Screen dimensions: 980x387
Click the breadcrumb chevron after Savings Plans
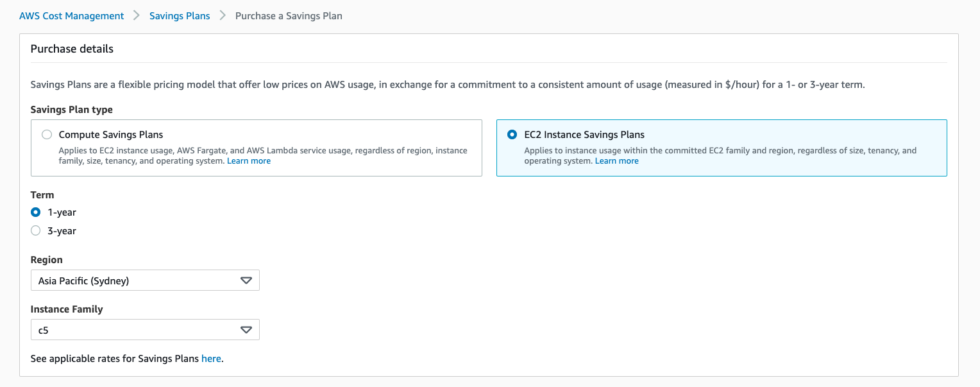point(223,16)
